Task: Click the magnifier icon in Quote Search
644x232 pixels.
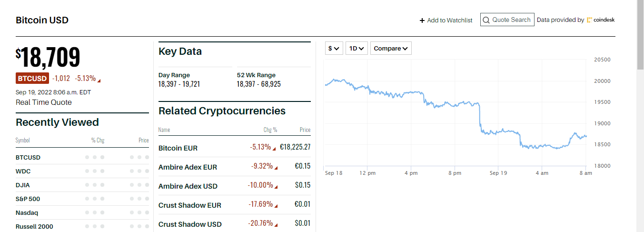Action: [x=486, y=20]
